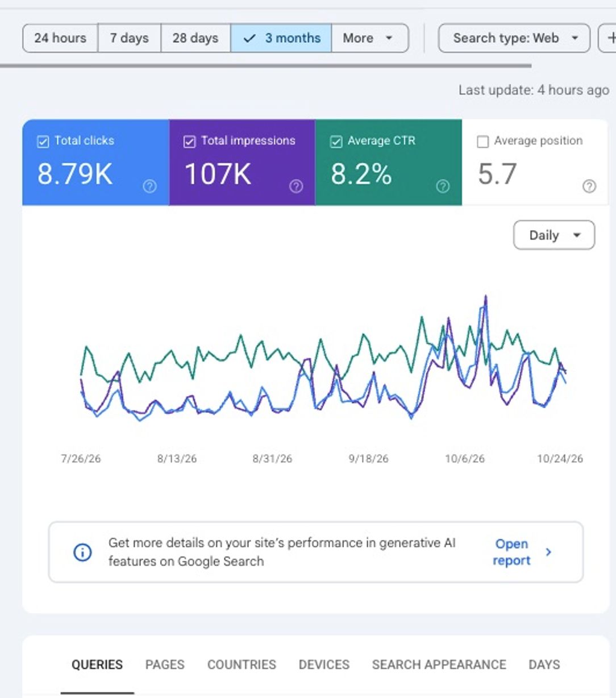The height and width of the screenshot is (698, 616).
Task: Switch to the DAYS tab
Action: coord(544,664)
